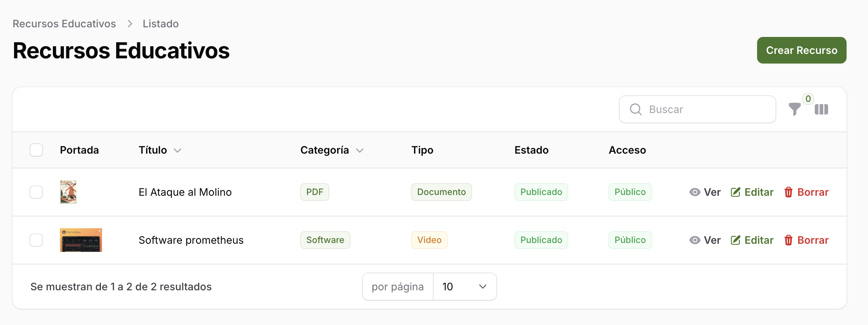This screenshot has width=868, height=325.
Task: Click the eye icon for Software prometheus
Action: point(695,240)
